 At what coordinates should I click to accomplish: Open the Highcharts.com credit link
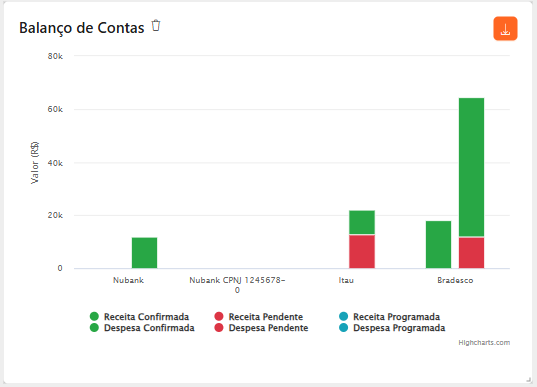click(x=484, y=342)
